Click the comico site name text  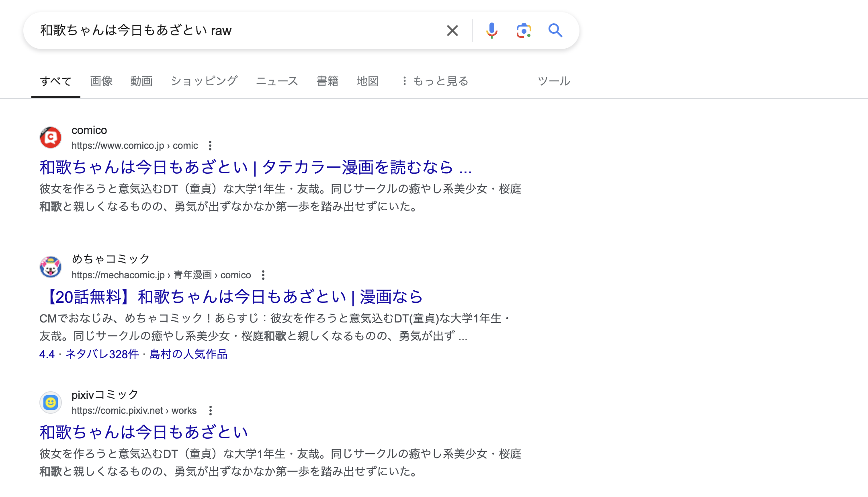click(x=89, y=130)
